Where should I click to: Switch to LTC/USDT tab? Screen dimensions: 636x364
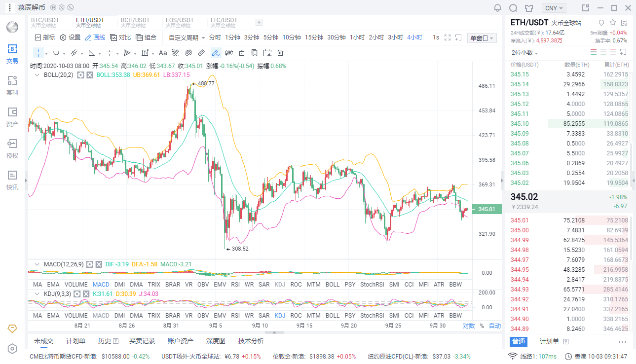point(224,22)
